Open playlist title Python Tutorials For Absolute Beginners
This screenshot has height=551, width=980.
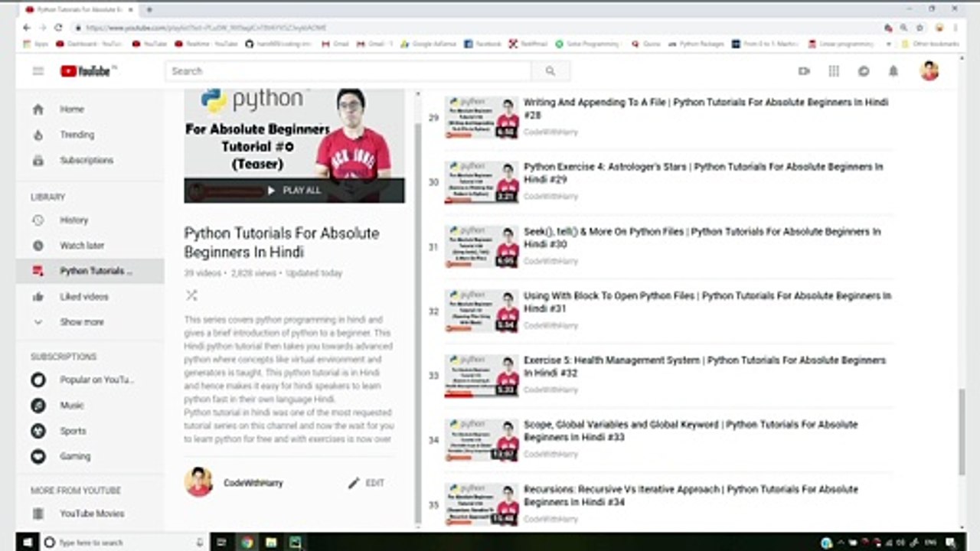point(282,243)
